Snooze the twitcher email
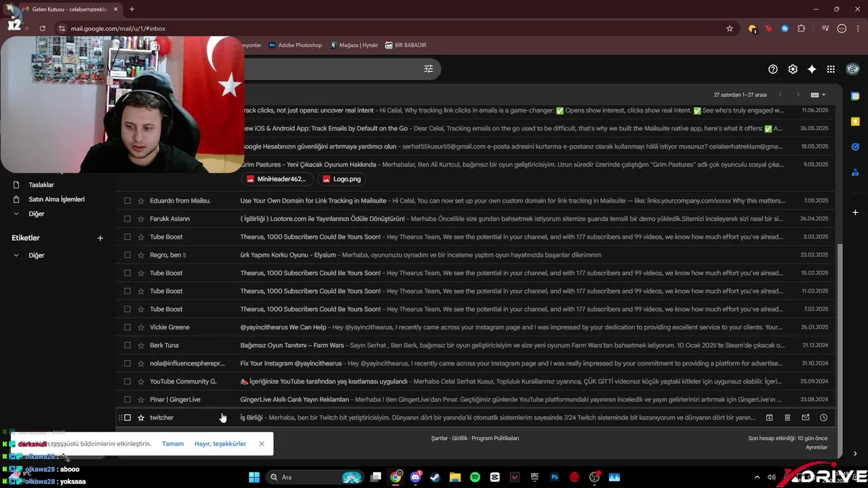 coord(823,418)
